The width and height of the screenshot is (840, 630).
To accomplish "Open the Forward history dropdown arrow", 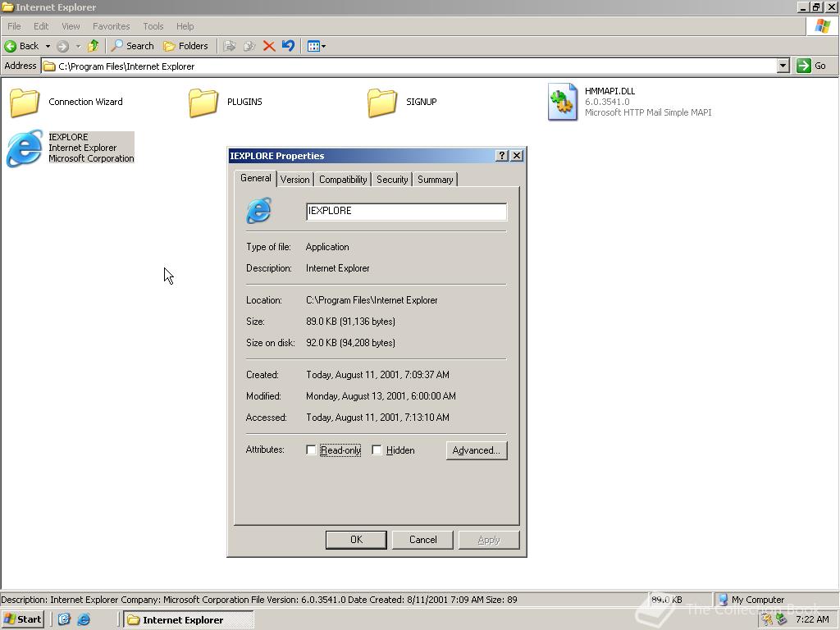I will [78, 46].
